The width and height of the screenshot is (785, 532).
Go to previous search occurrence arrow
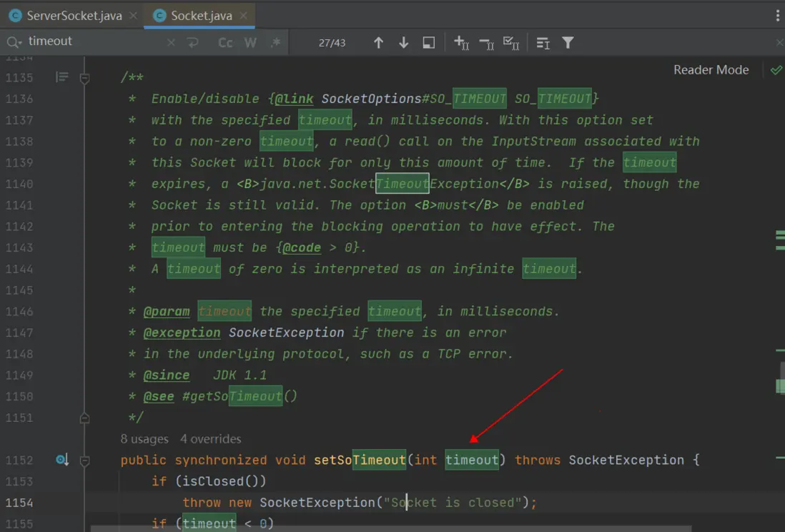pos(379,43)
